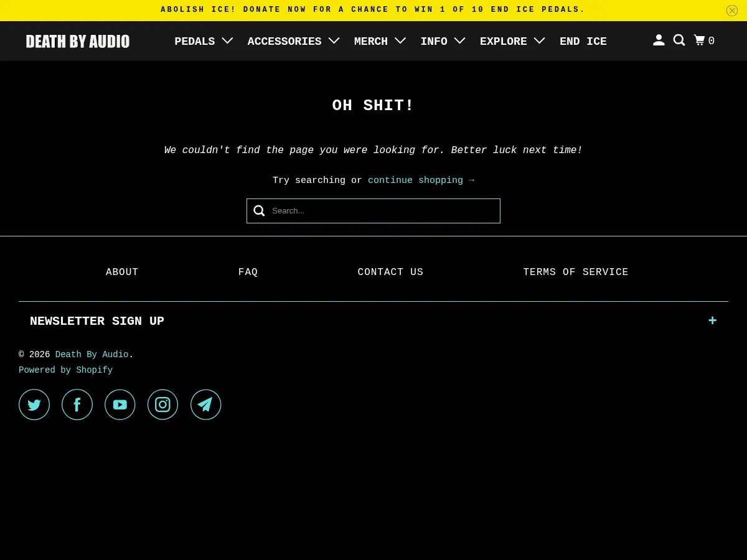Expand the Newsletter Sign Up section
The image size is (747, 560).
pos(712,321)
